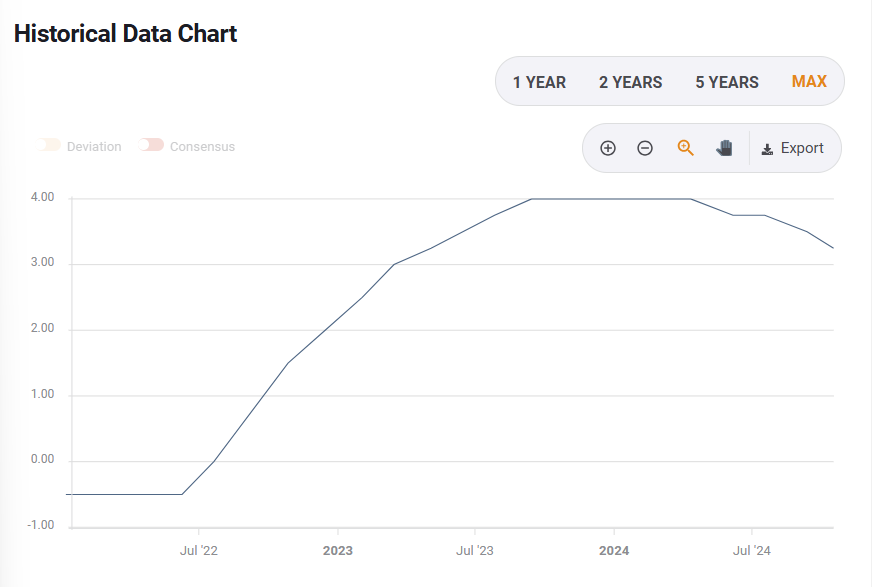872x587 pixels.
Task: Show the 5 YEARS range
Action: point(727,82)
